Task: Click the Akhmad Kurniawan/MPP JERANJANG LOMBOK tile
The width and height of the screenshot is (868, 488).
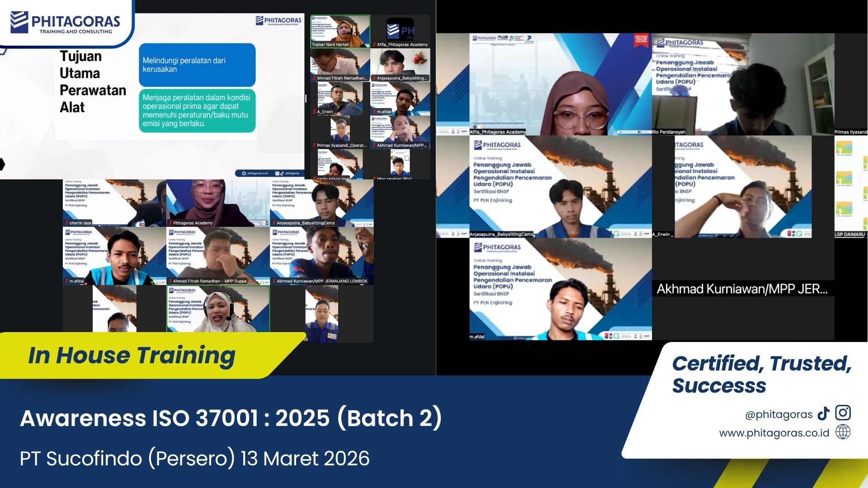Action: [x=322, y=256]
